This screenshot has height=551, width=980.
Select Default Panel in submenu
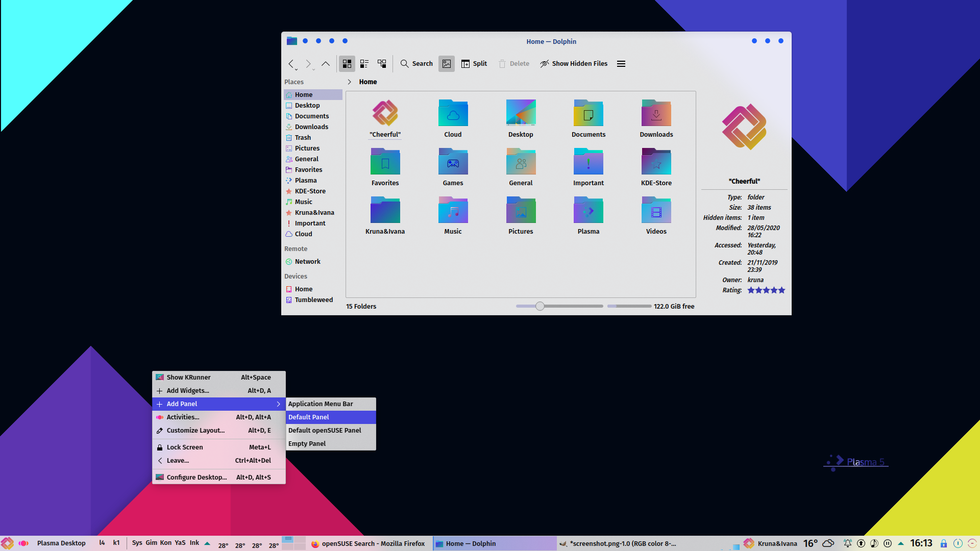331,417
